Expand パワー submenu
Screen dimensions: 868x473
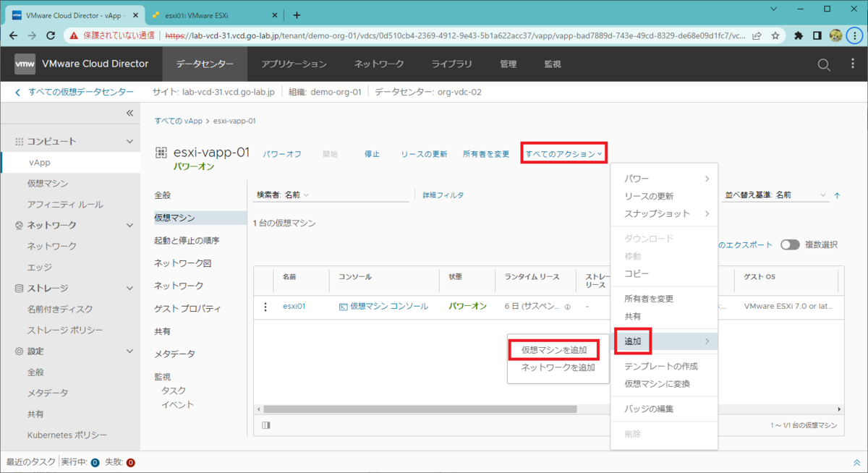pos(665,179)
